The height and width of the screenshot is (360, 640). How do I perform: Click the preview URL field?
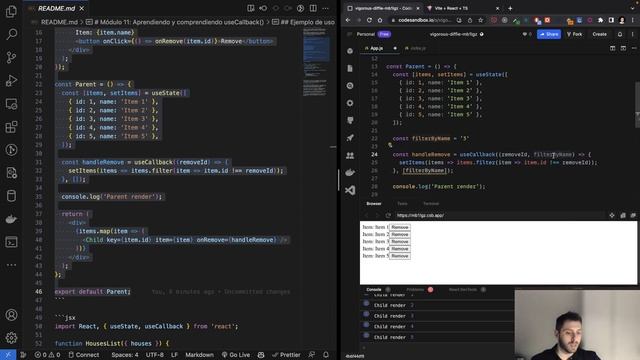pyautogui.click(x=500, y=215)
